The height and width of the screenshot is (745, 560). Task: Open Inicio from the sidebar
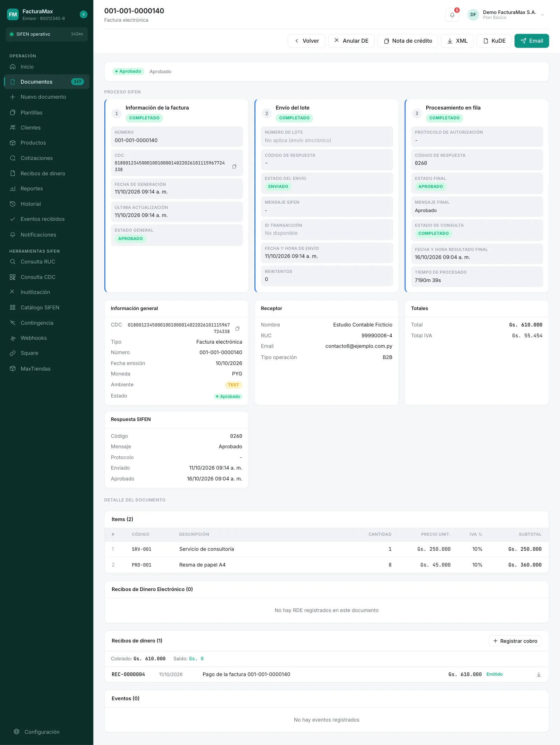[x=47, y=67]
